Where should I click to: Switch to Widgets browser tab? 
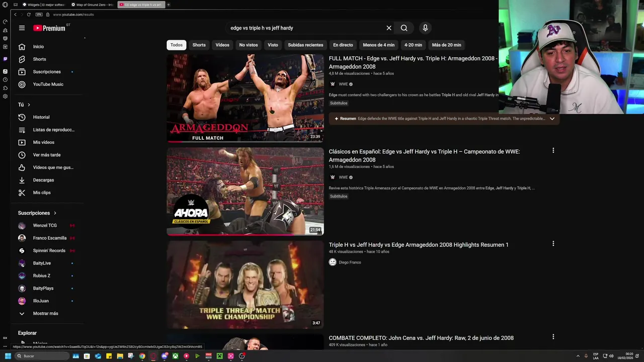click(x=43, y=5)
